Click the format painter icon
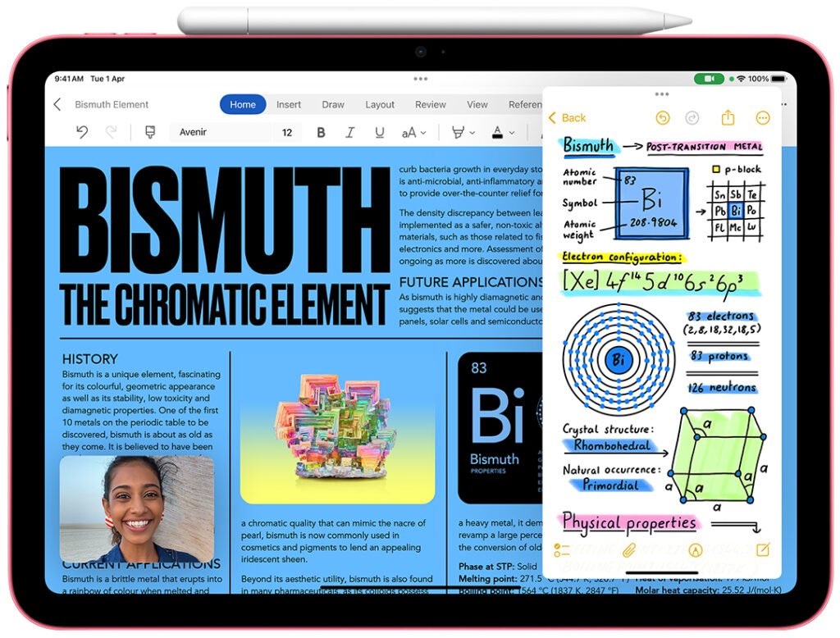Viewport: 840px width, 638px height. 150,132
